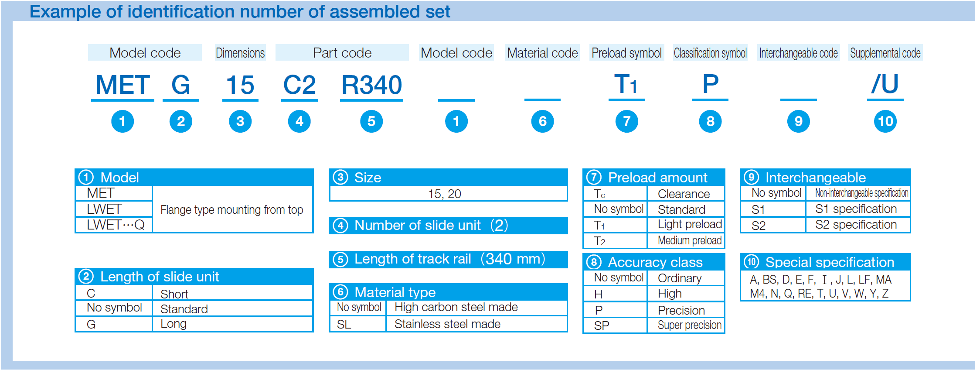Select the solid circle 4 below "C2"
The image size is (980, 370).
pos(299,121)
